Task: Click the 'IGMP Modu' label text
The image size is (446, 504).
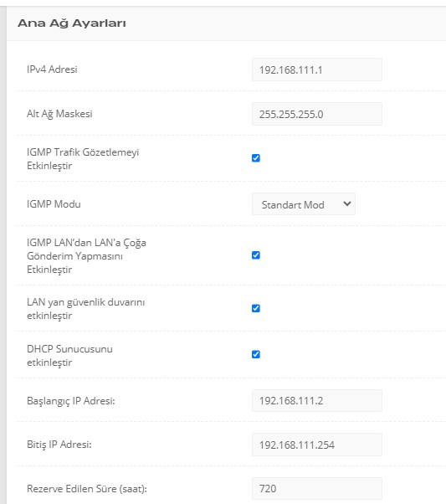Action: pos(54,204)
